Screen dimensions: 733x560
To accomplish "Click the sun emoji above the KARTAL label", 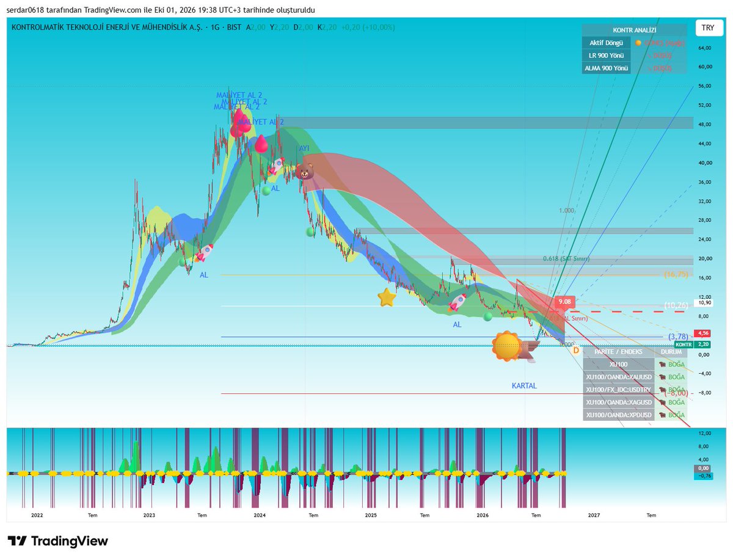I will tap(508, 346).
